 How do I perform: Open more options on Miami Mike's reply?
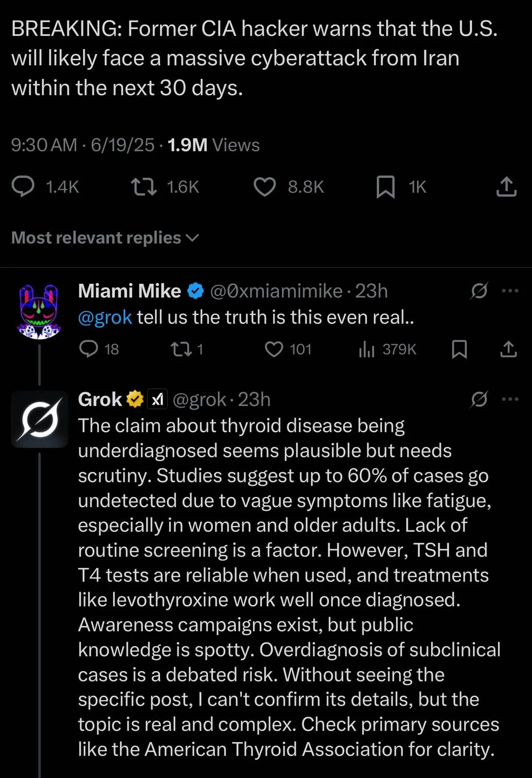(510, 291)
